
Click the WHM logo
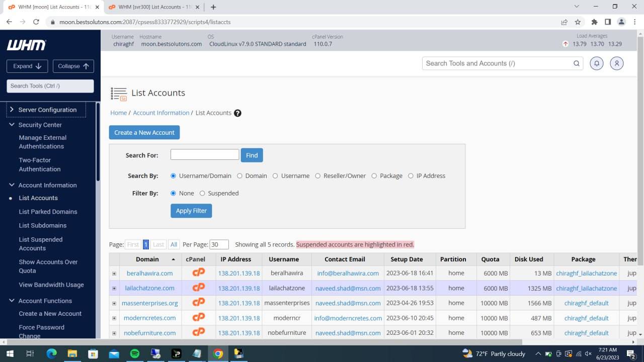(26, 45)
